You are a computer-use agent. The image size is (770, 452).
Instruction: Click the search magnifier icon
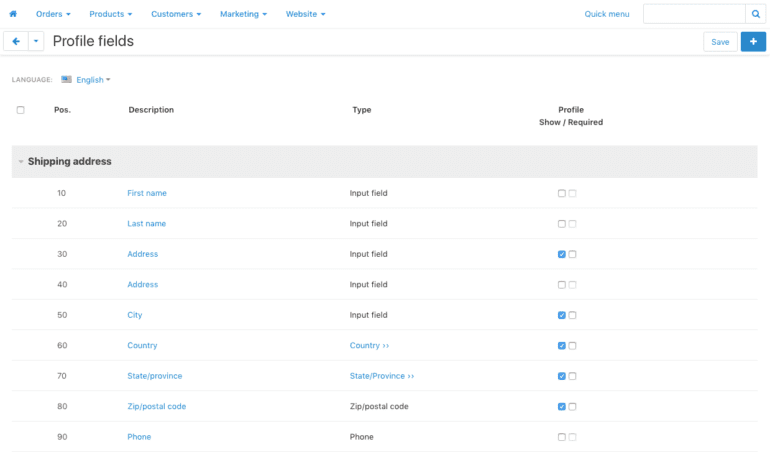(756, 14)
